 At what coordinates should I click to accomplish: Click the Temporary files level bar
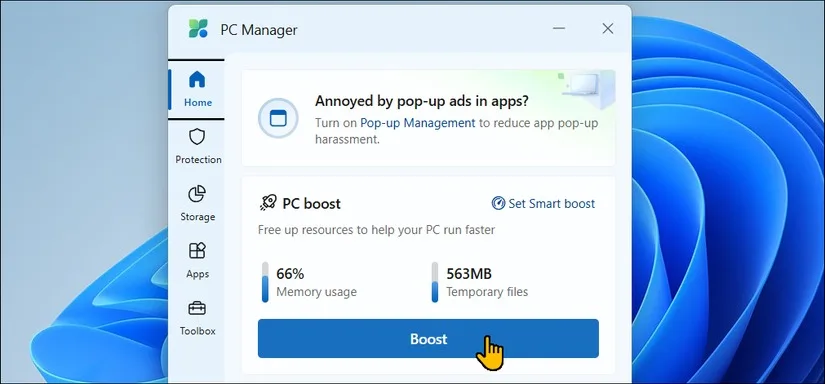(435, 282)
